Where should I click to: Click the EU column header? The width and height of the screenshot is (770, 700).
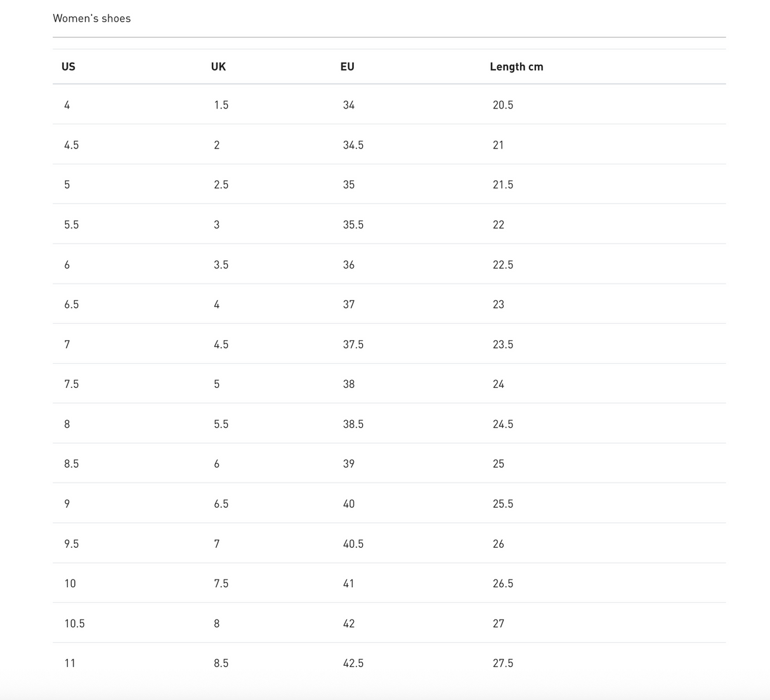point(347,67)
